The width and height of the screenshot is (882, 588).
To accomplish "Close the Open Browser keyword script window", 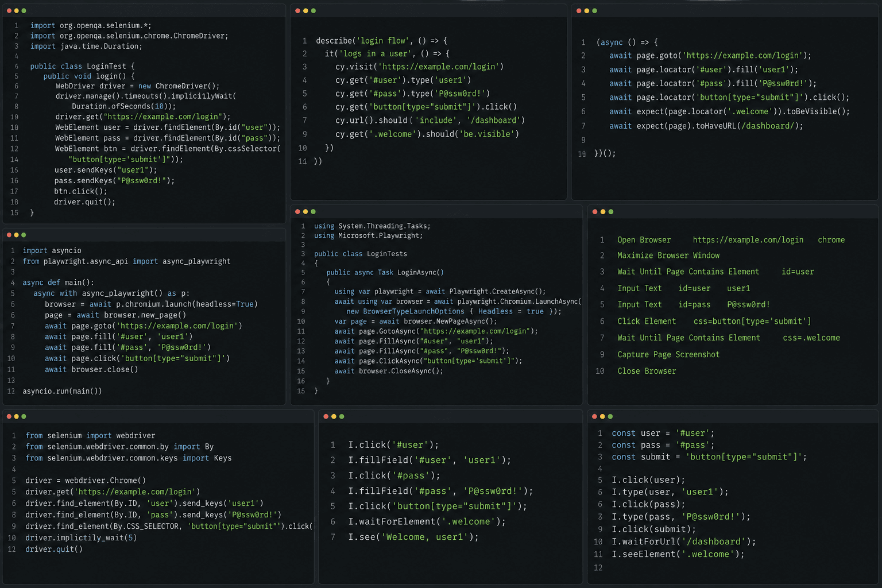I will 595,212.
